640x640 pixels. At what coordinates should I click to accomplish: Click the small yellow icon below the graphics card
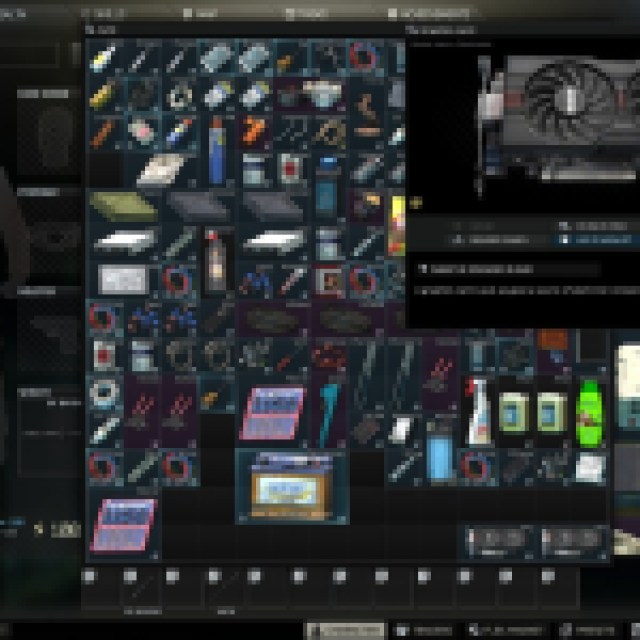pyautogui.click(x=416, y=203)
